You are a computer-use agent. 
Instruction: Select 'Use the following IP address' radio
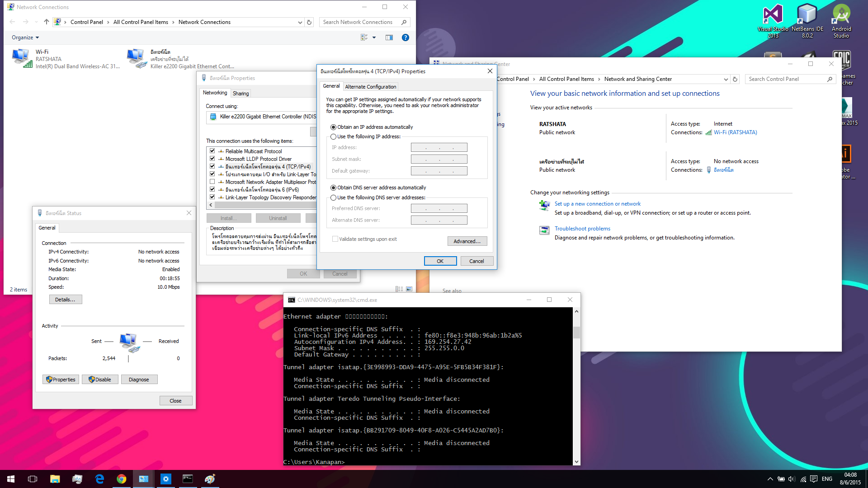click(x=334, y=136)
